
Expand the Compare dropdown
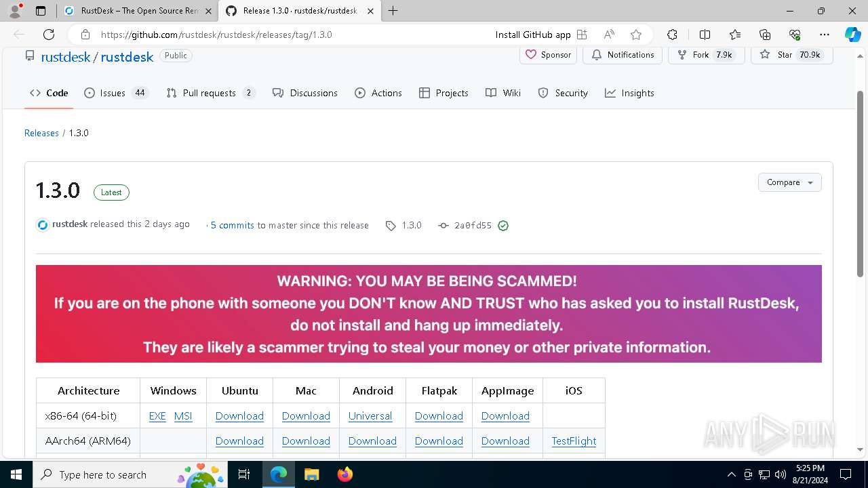789,182
